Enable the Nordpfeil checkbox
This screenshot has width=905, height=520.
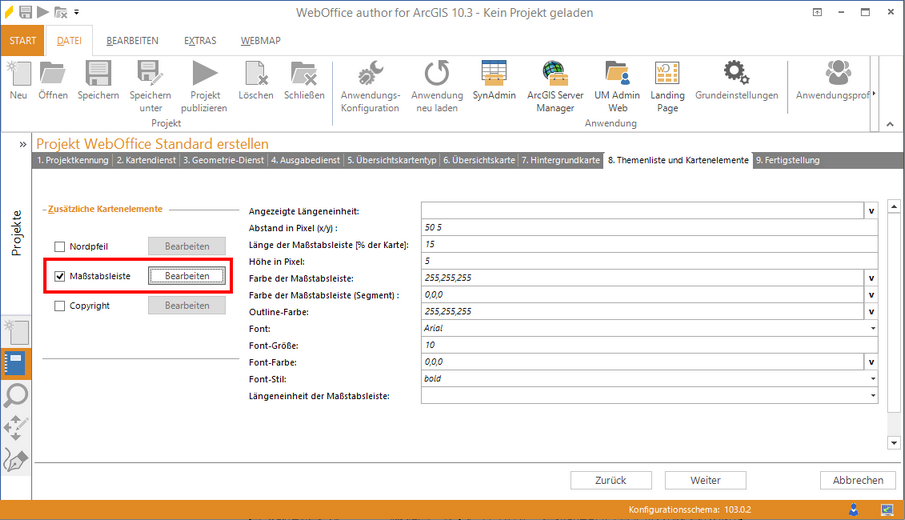[60, 246]
